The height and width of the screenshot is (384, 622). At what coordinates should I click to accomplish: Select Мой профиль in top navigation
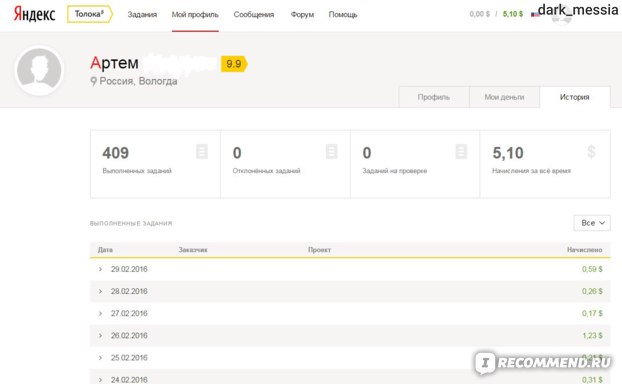point(195,15)
